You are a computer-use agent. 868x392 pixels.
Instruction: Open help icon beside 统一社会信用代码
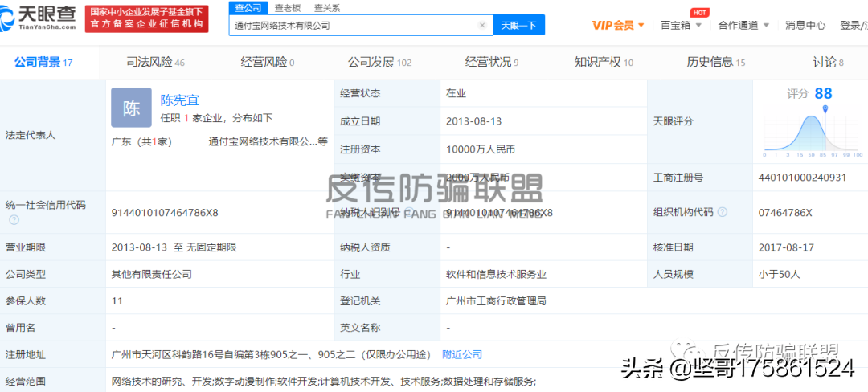coord(14,219)
